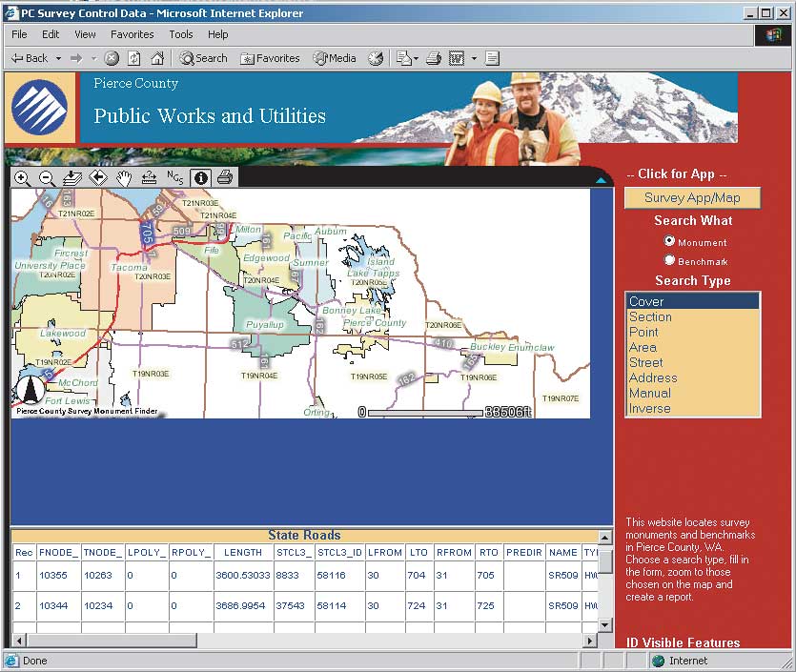Click cell value 3600.53033
Image resolution: width=796 pixels, height=672 pixels.
tap(243, 575)
